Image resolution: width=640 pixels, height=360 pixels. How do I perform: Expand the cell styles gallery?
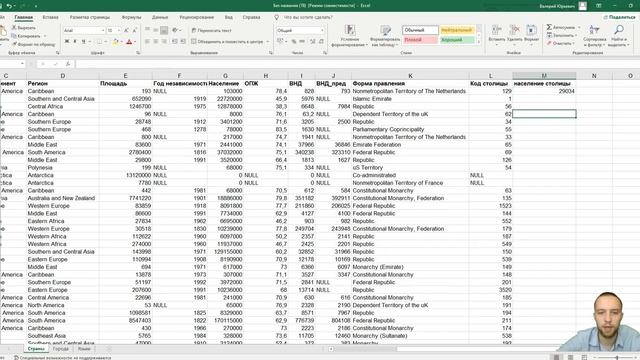point(479,42)
